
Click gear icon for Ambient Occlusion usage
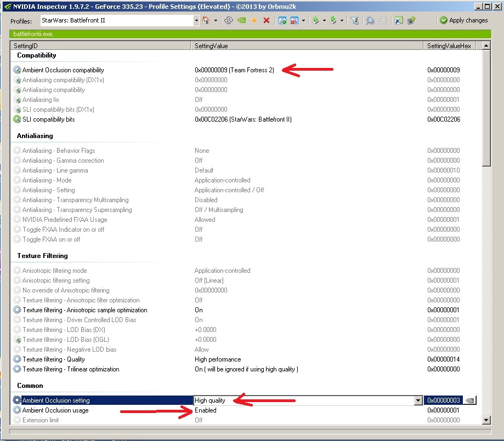[17, 410]
